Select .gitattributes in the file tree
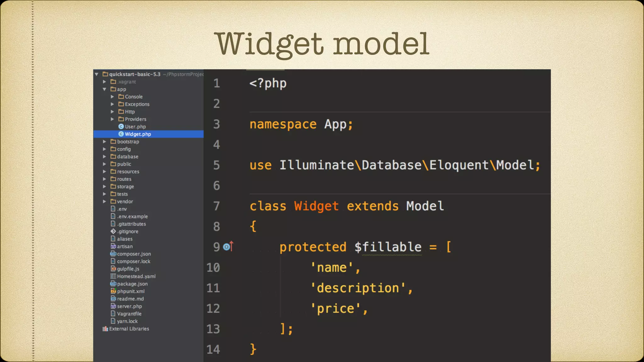Viewport: 644px width, 362px height. coord(131,224)
